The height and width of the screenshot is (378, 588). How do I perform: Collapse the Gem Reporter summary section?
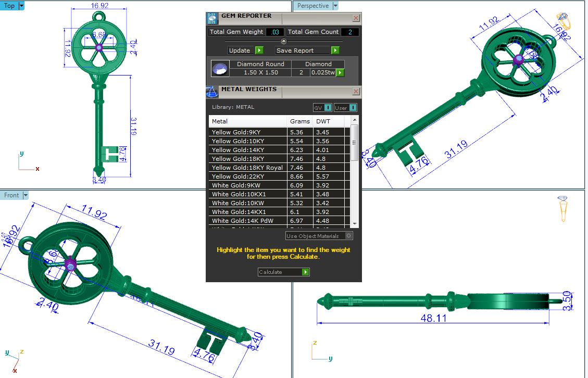click(x=283, y=41)
